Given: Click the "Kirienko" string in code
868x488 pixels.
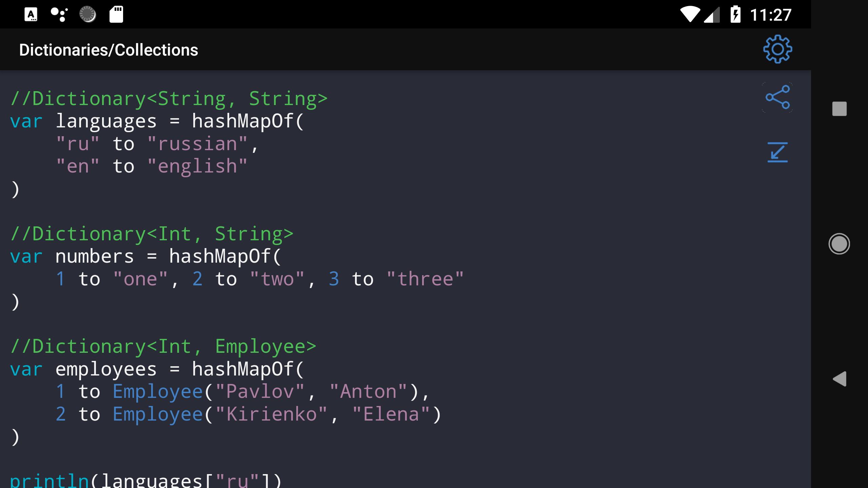Looking at the screenshot, I should pyautogui.click(x=271, y=414).
